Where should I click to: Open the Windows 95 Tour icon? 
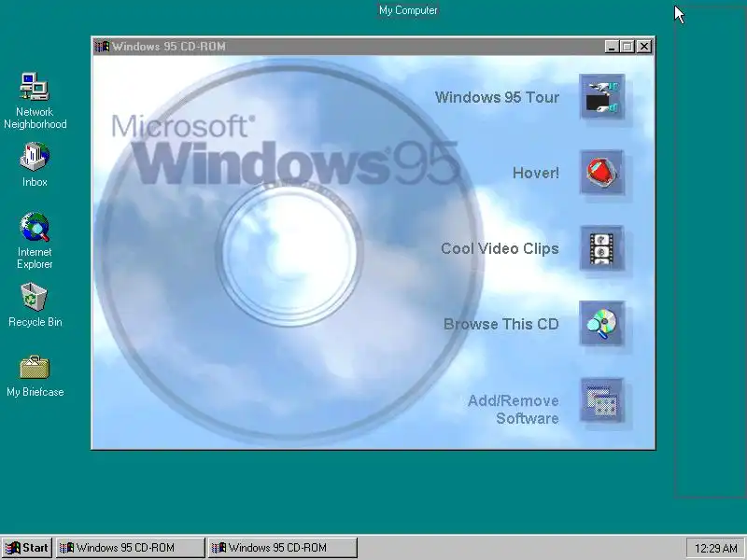click(x=601, y=97)
